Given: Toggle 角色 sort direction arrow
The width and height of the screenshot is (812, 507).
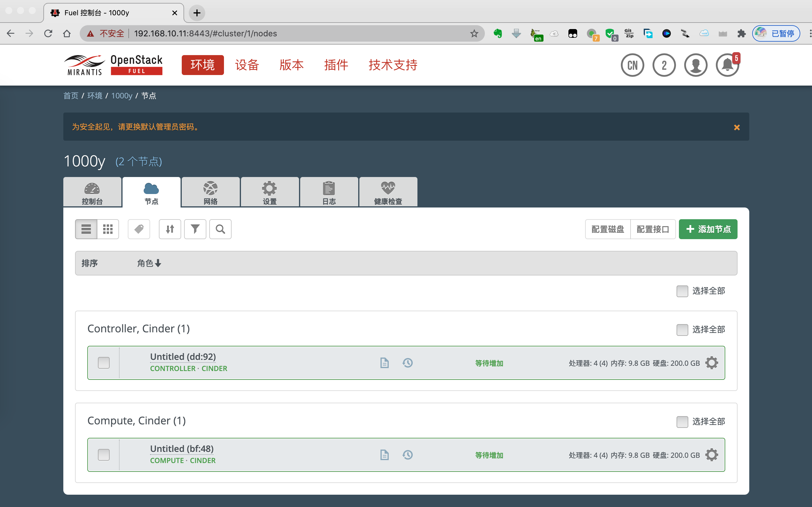Looking at the screenshot, I should [158, 263].
